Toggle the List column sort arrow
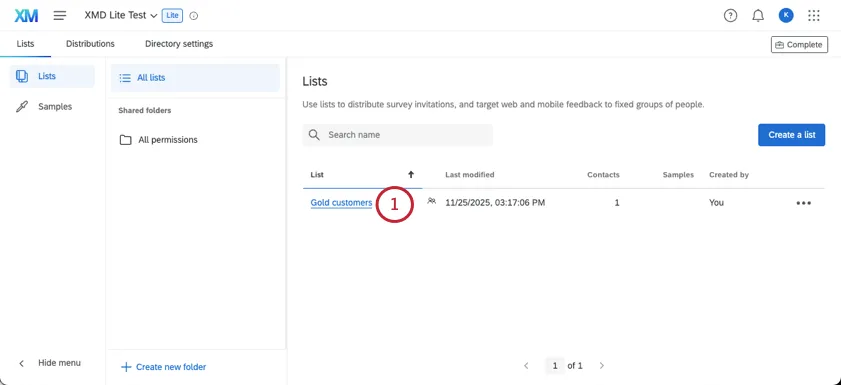Image resolution: width=841 pixels, height=385 pixels. (x=411, y=175)
